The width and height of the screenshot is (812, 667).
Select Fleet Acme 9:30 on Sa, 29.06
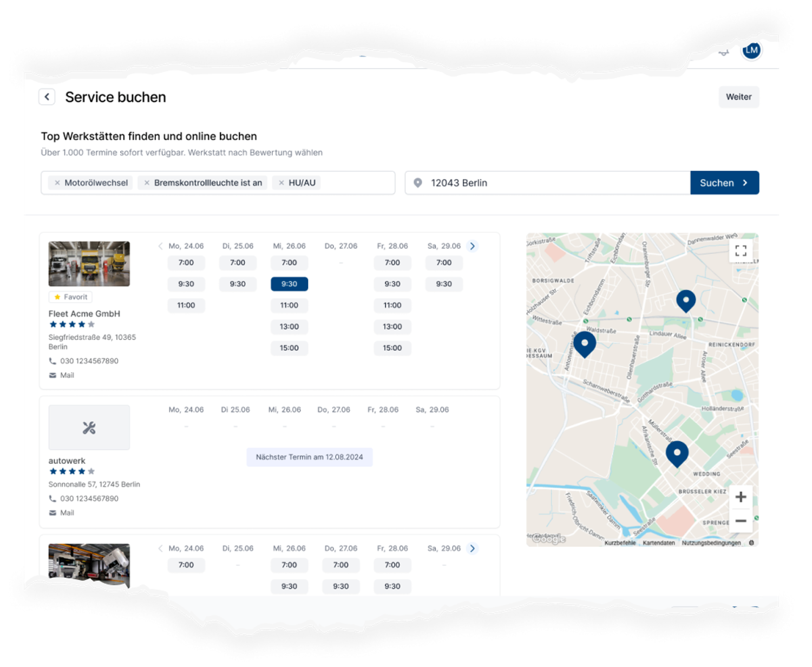pyautogui.click(x=444, y=284)
